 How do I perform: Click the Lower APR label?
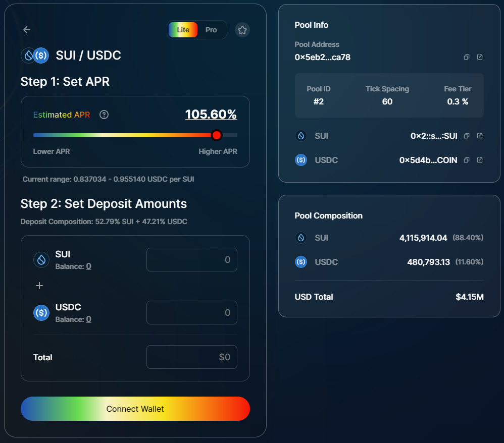pyautogui.click(x=52, y=151)
